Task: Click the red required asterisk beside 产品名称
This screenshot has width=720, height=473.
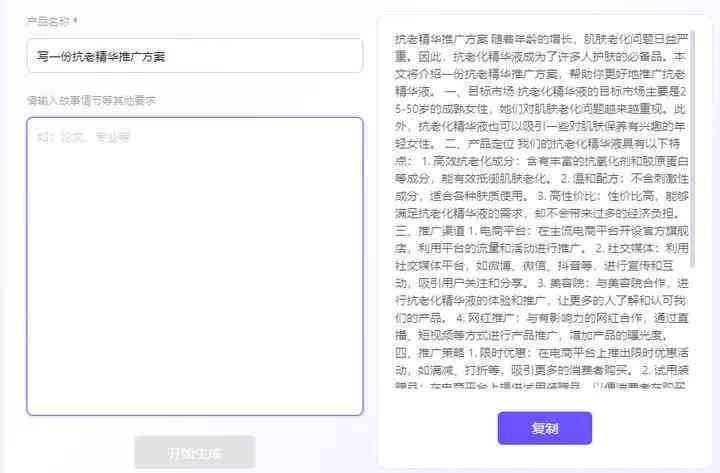Action: [76, 20]
